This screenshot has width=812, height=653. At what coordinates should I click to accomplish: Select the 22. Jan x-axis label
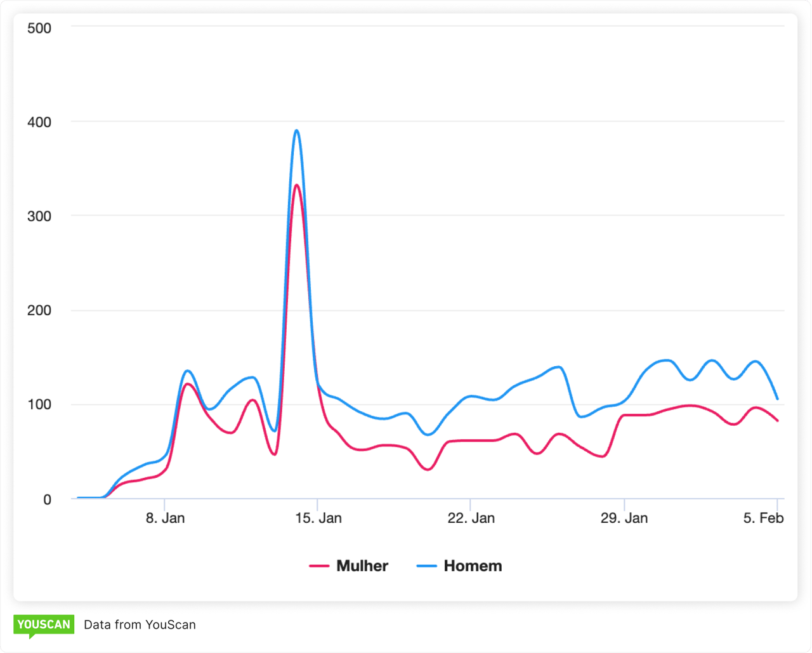[471, 518]
